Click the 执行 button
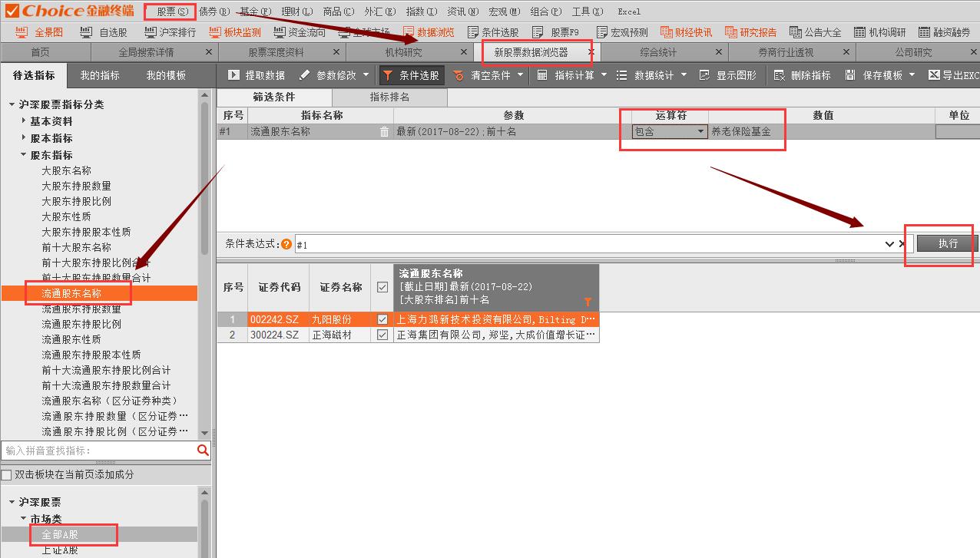This screenshot has width=980, height=558. [x=948, y=243]
